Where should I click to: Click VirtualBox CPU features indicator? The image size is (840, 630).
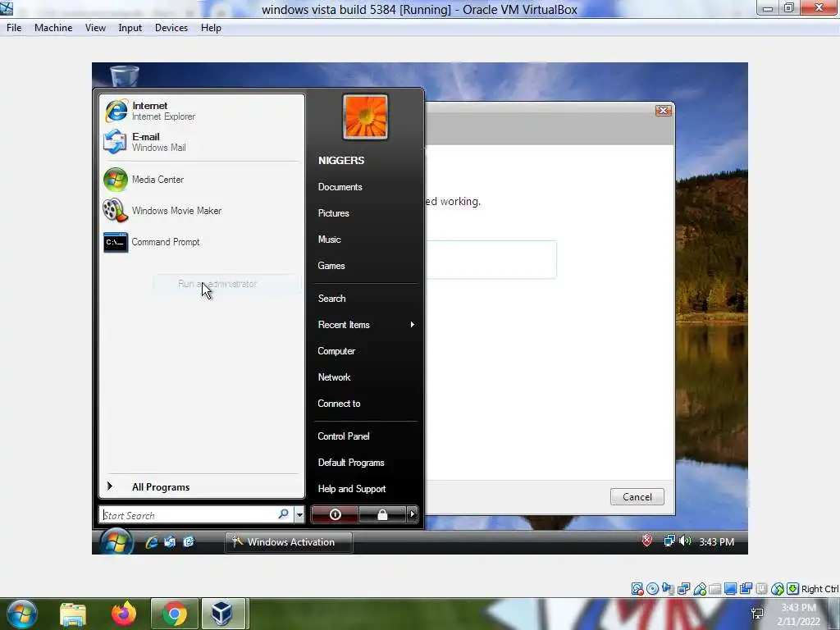[761, 589]
